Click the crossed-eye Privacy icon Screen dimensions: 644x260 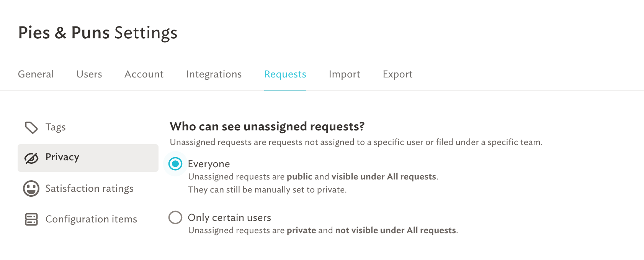(31, 158)
